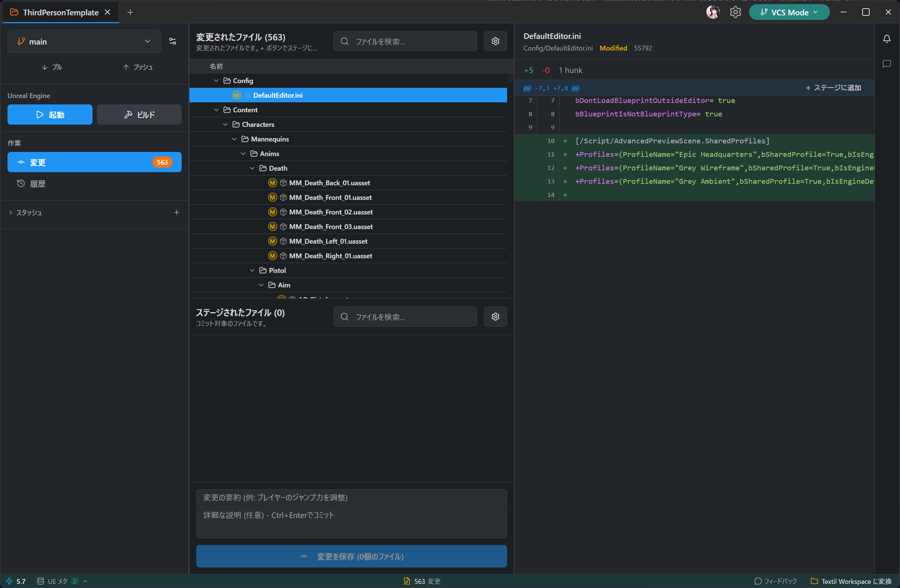Select MM_Death_Front_02.uasset in file tree
The image size is (900, 588).
click(330, 212)
